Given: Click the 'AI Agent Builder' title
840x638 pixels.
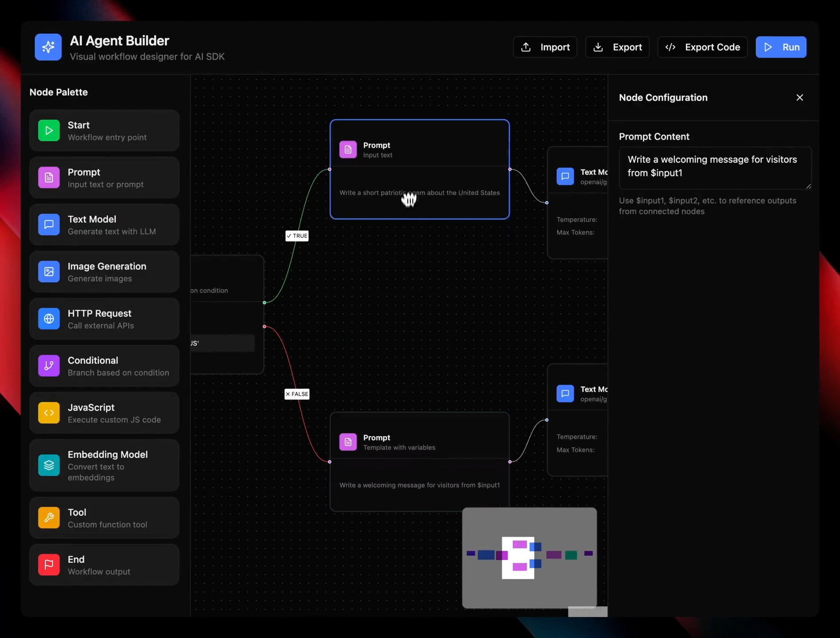Looking at the screenshot, I should 120,41.
